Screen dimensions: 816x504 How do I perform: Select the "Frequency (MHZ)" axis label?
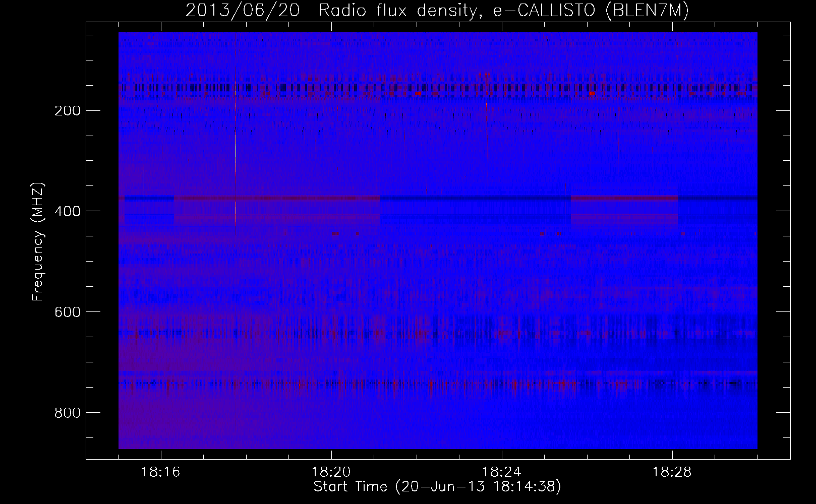coord(38,241)
